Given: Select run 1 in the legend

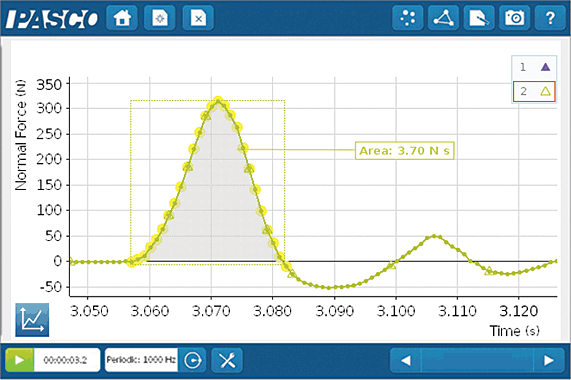Looking at the screenshot, I should click(534, 67).
